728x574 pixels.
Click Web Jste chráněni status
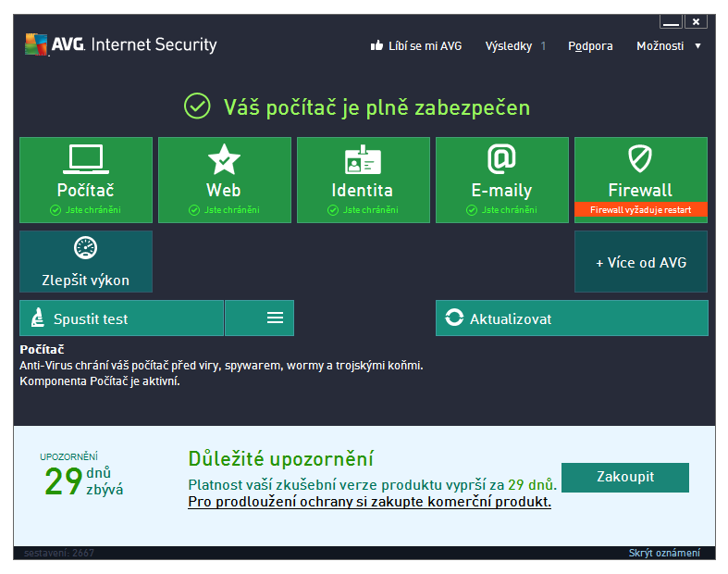pos(224,210)
